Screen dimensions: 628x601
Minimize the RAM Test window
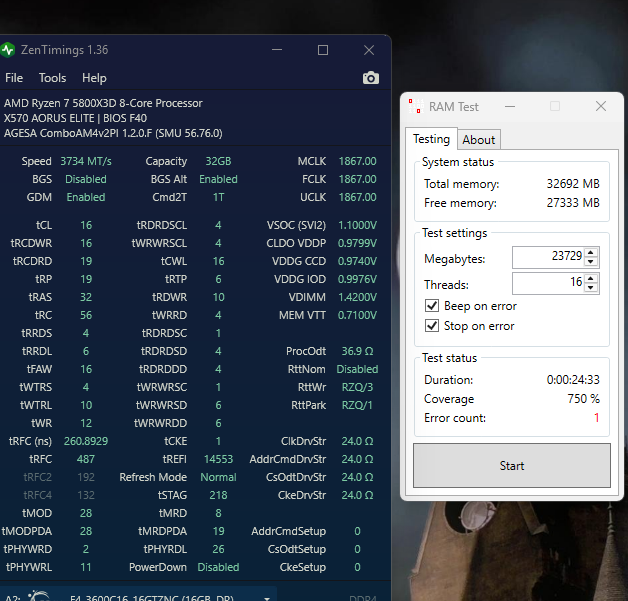point(510,107)
